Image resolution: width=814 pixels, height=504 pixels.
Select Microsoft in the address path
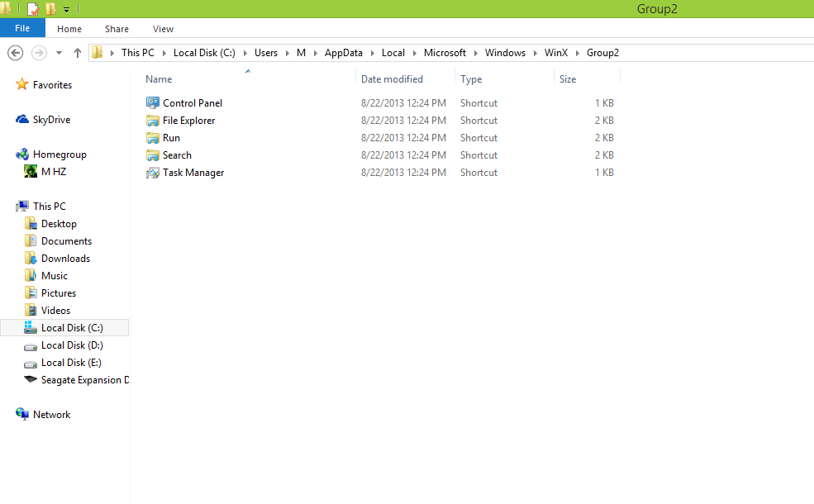[x=445, y=53]
